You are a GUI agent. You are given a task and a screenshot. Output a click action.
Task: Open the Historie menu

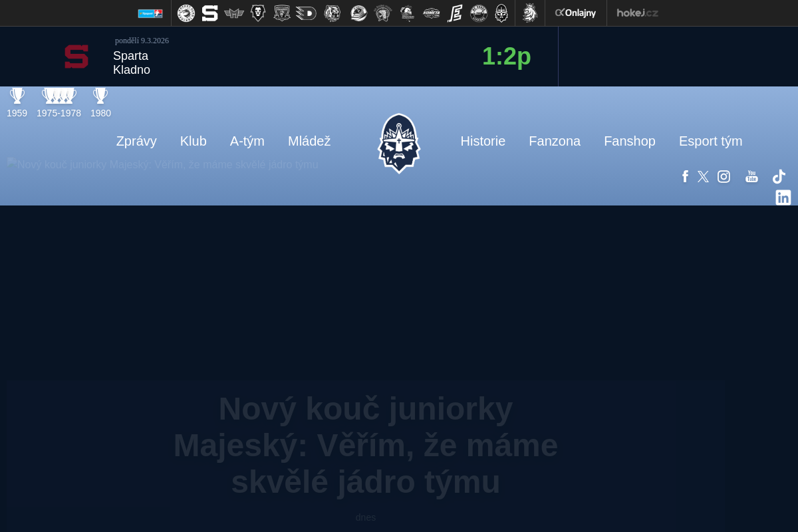483,141
